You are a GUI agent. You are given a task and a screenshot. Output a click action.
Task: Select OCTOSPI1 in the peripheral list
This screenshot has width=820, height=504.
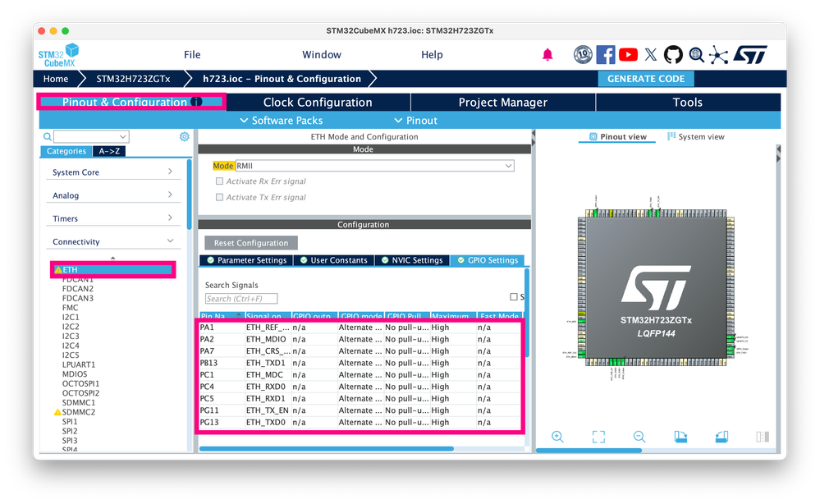point(80,383)
